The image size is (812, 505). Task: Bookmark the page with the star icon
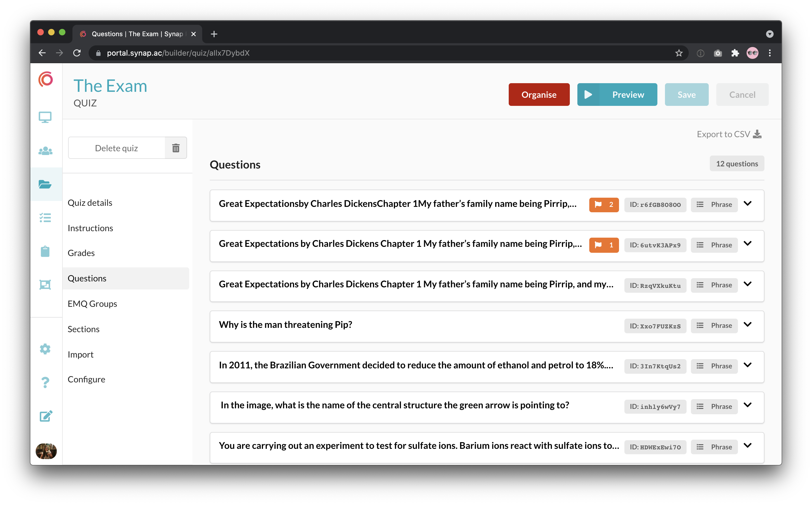click(679, 53)
